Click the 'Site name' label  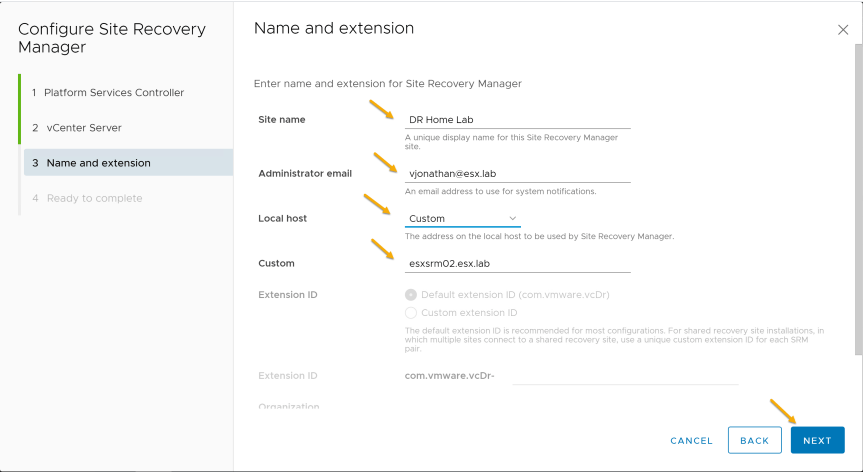coord(282,119)
